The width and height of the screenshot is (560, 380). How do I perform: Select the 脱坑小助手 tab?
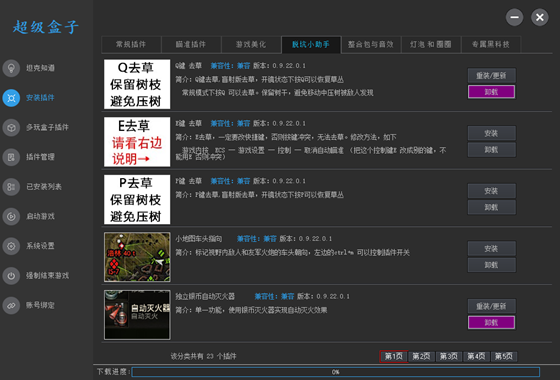tap(311, 45)
